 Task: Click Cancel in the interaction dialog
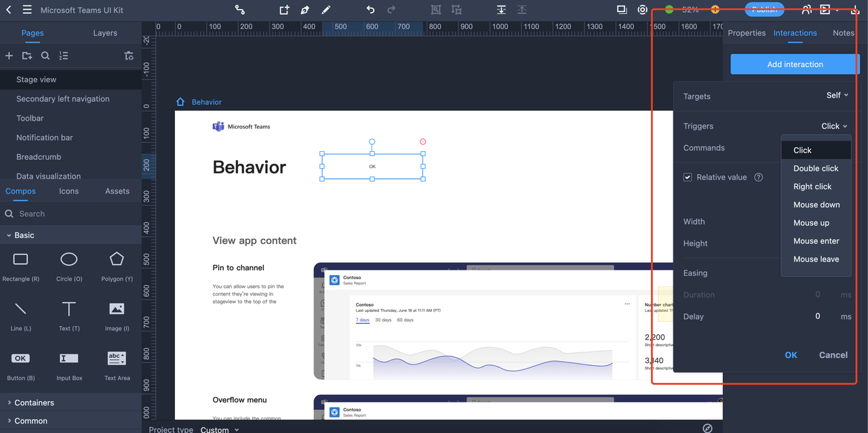[833, 355]
